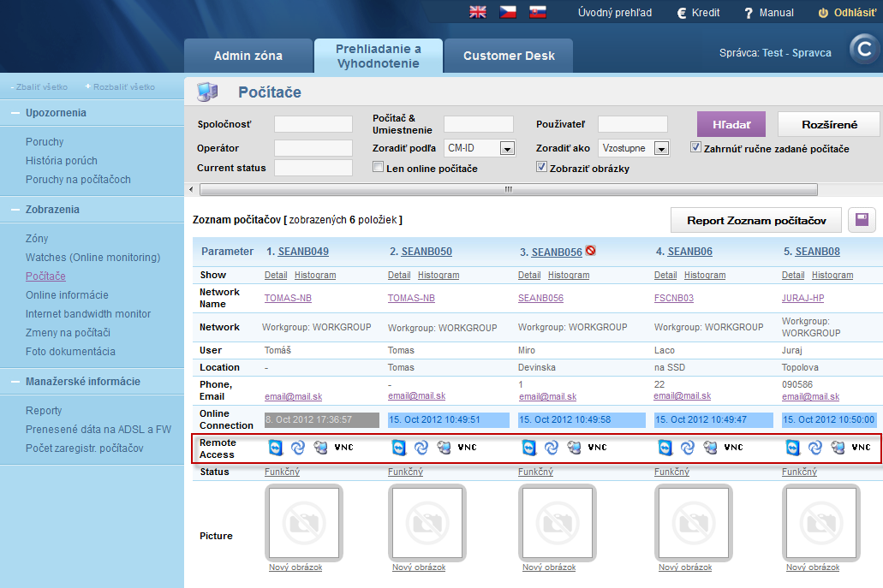Open the Admin zóna tab

pos(248,55)
